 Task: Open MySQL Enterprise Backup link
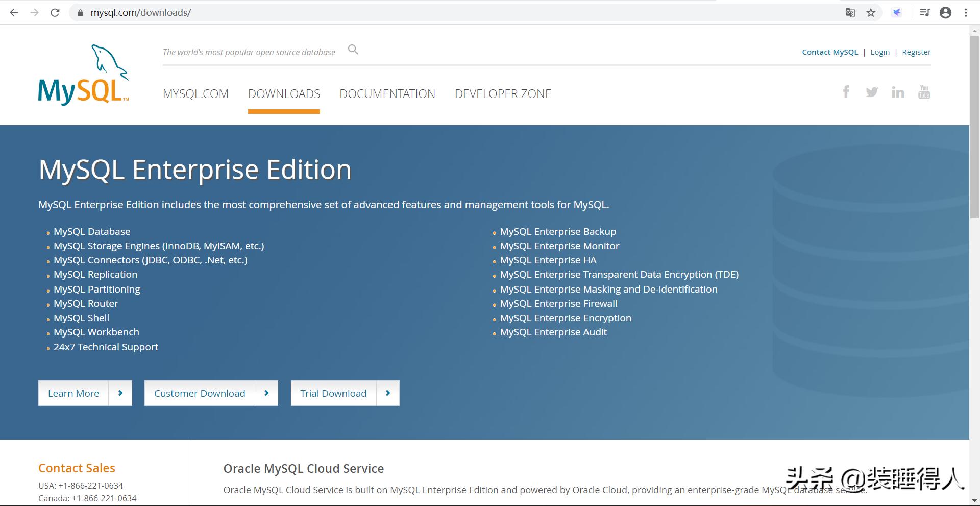558,231
